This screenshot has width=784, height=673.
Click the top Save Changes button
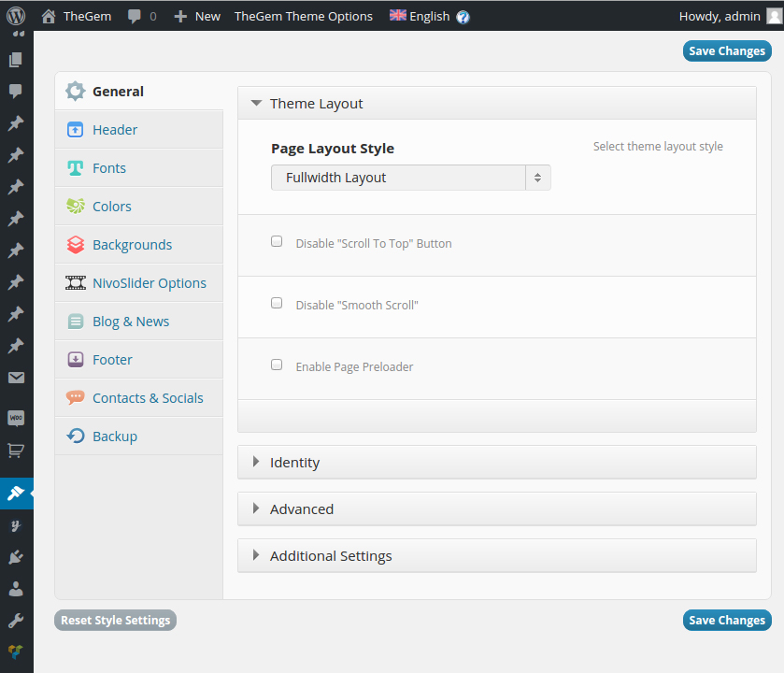(x=727, y=51)
